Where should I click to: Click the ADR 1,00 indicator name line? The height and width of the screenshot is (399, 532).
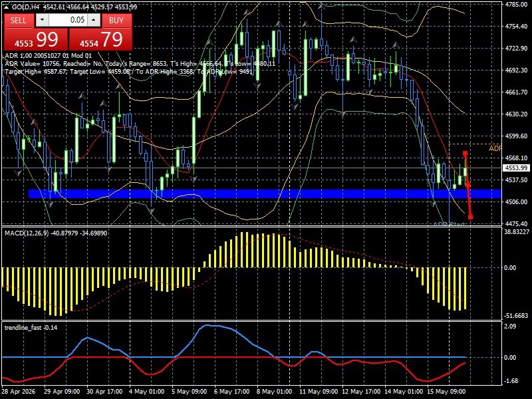pos(48,56)
